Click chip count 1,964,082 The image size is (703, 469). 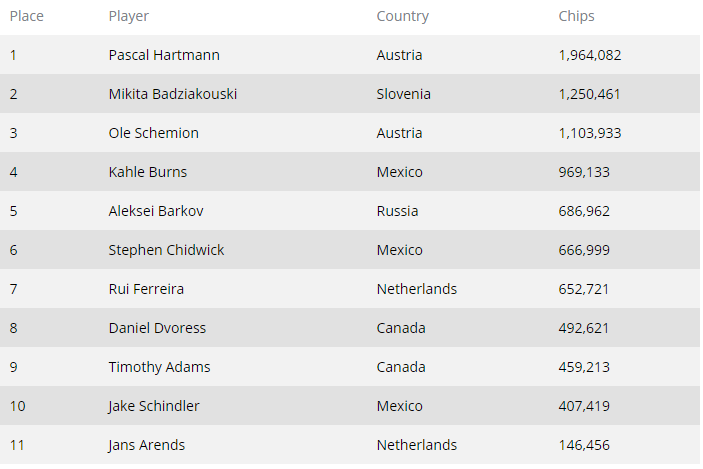(590, 55)
